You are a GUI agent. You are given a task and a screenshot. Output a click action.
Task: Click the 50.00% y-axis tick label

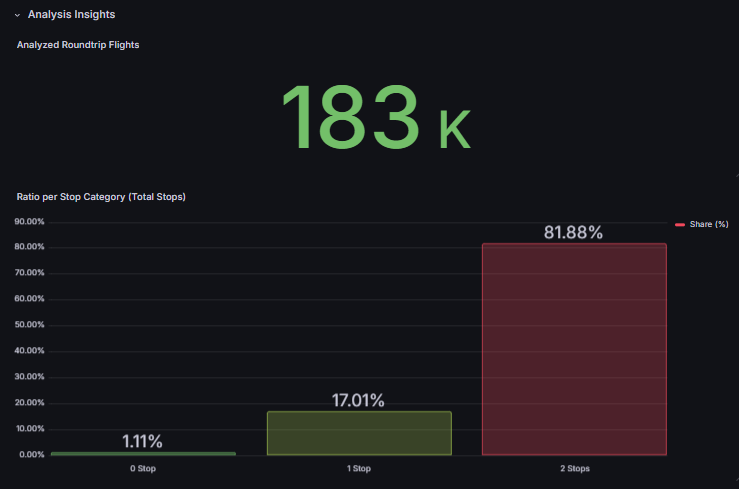point(29,325)
